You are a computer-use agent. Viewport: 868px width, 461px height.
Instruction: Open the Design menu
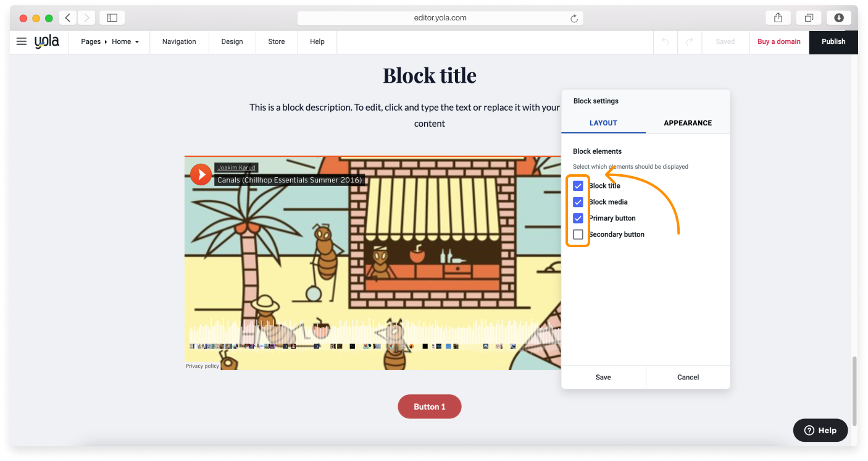(232, 41)
